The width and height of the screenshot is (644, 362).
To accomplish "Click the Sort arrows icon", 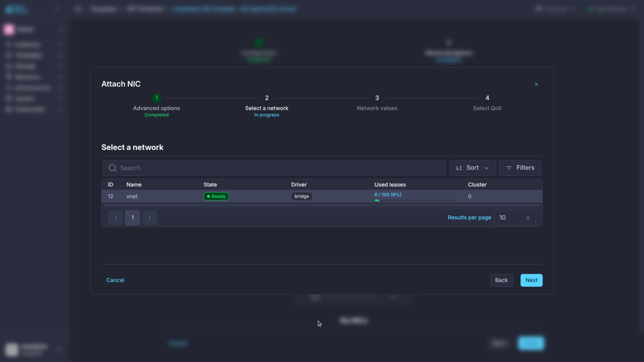I will point(459,168).
